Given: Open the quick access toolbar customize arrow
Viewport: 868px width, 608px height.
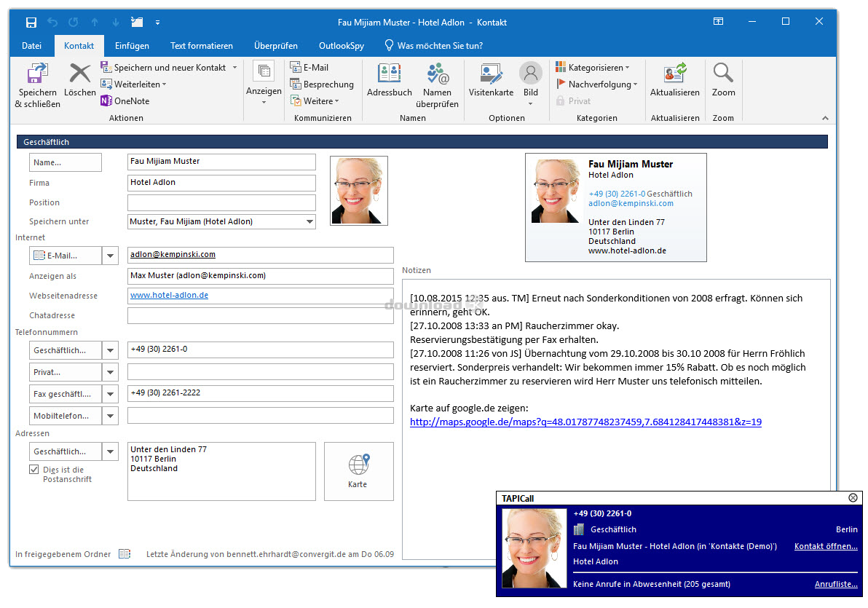Looking at the screenshot, I should pyautogui.click(x=158, y=23).
